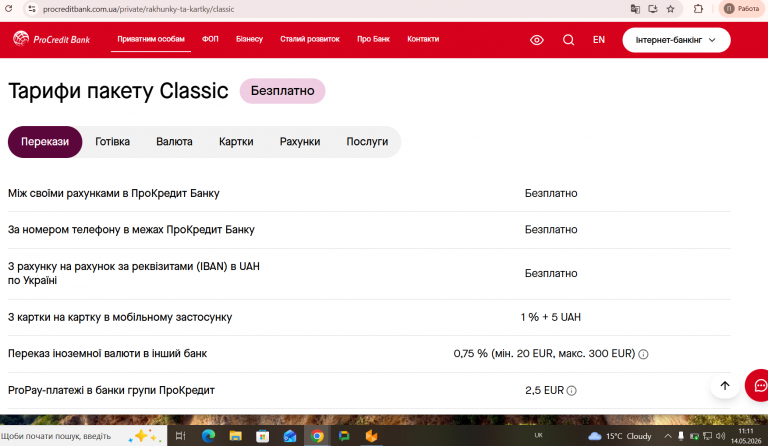This screenshot has height=446, width=768.
Task: Click 'Між своїми рахунками в ПроКредит Банку' row text
Action: [x=114, y=193]
